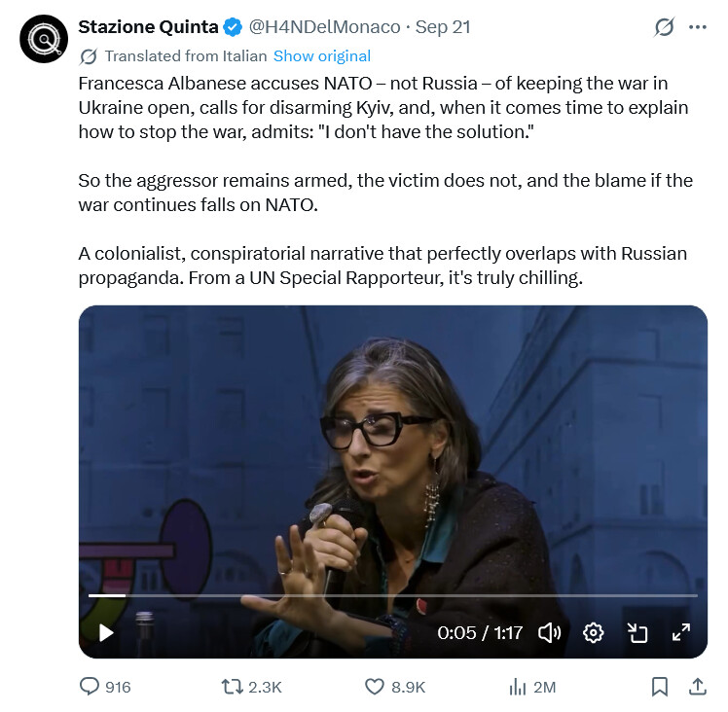Open Stazione Quinta profile avatar
The width and height of the screenshot is (728, 712).
coord(44,39)
